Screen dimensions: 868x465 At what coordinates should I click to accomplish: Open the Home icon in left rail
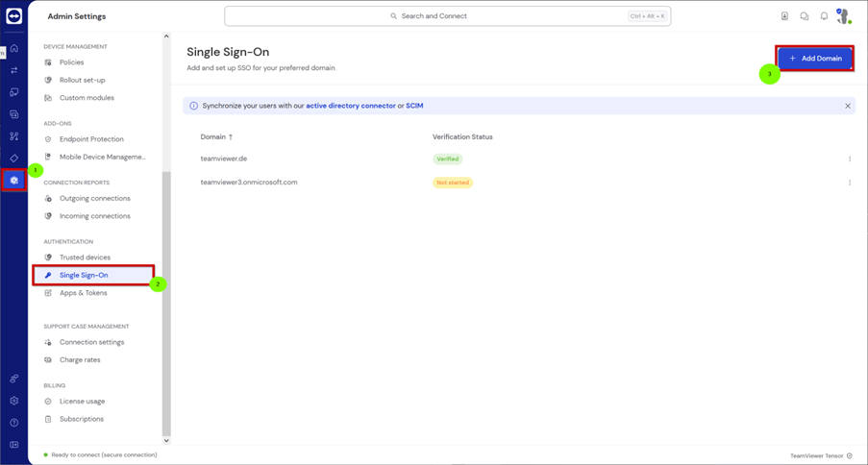13,49
